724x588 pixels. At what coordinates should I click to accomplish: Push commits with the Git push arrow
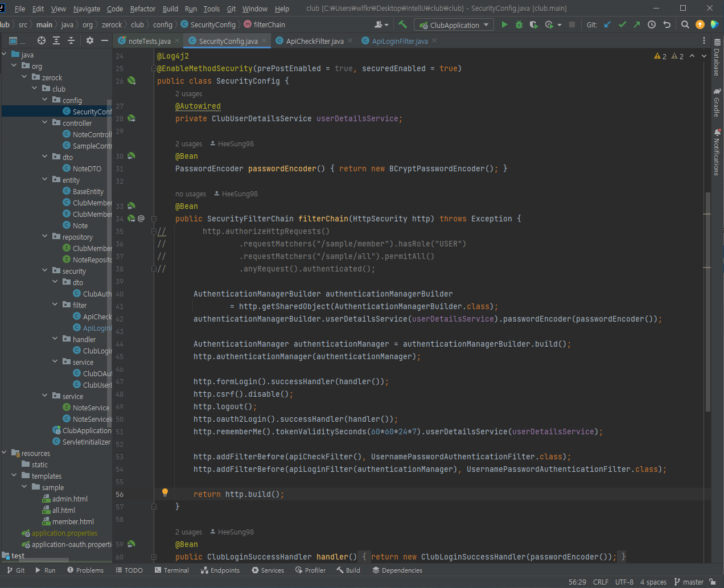(x=637, y=24)
